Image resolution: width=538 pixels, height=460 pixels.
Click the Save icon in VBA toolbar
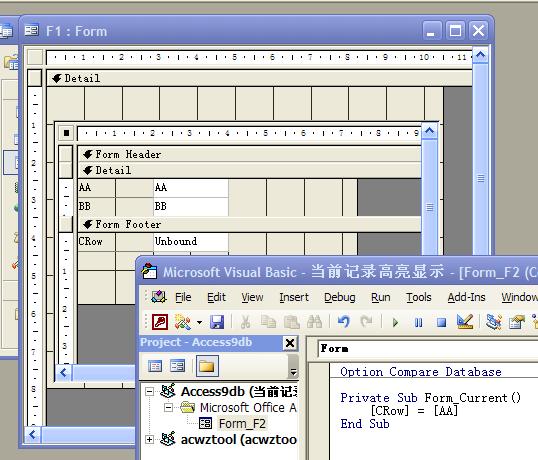click(217, 322)
